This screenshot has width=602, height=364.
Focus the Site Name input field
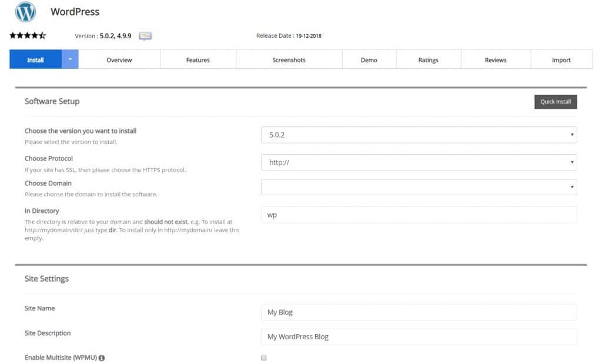click(x=419, y=312)
